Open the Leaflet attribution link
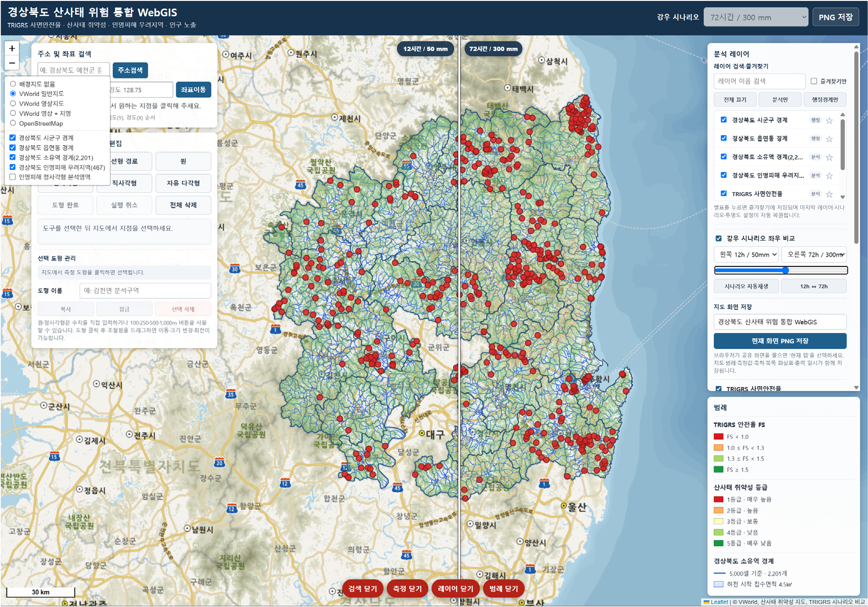This screenshot has height=607, width=868. tap(719, 602)
